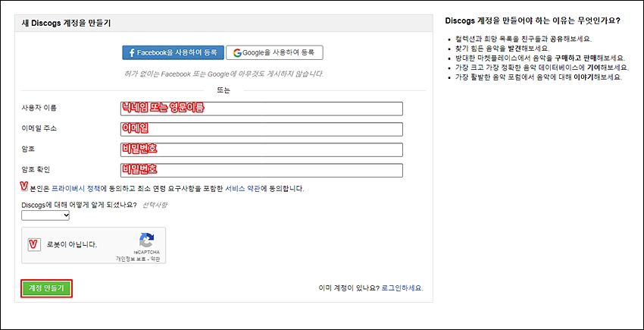644x330 pixels.
Task: Click the 이메일 주소 input field
Action: point(261,129)
